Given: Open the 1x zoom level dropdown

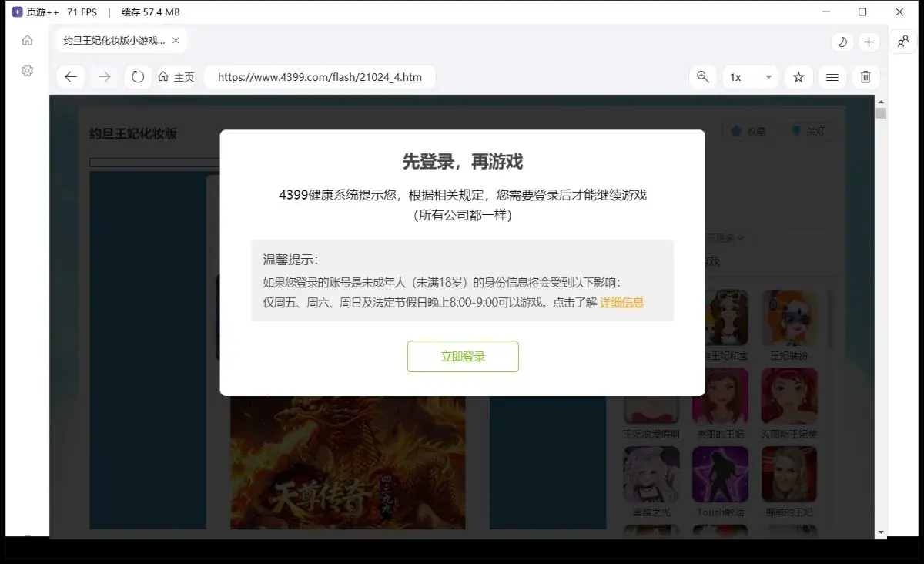Looking at the screenshot, I should [x=751, y=77].
